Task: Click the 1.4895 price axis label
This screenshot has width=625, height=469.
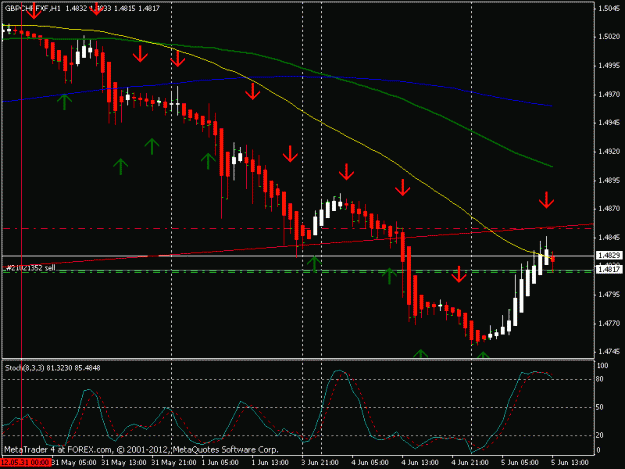Action: (609, 180)
